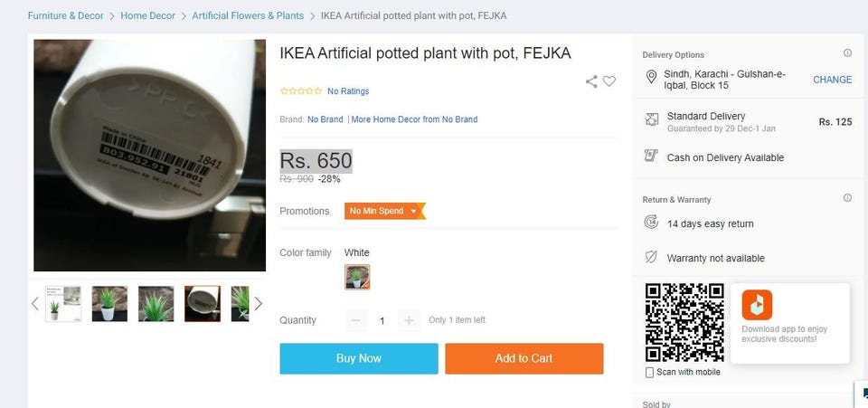Decrease quantity with minus button
Image resolution: width=868 pixels, height=408 pixels.
pos(357,320)
